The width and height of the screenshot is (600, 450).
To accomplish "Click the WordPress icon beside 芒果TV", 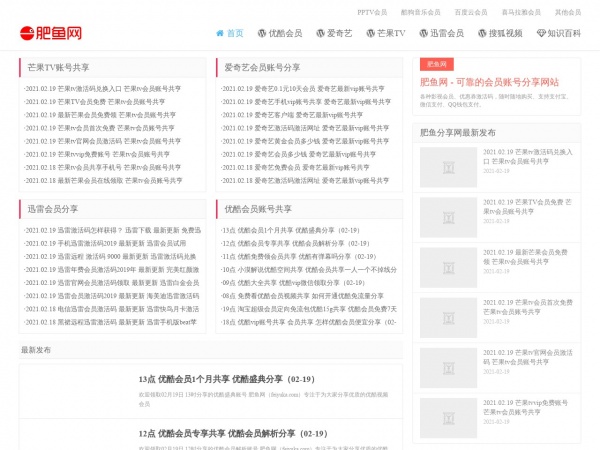I will coord(370,33).
